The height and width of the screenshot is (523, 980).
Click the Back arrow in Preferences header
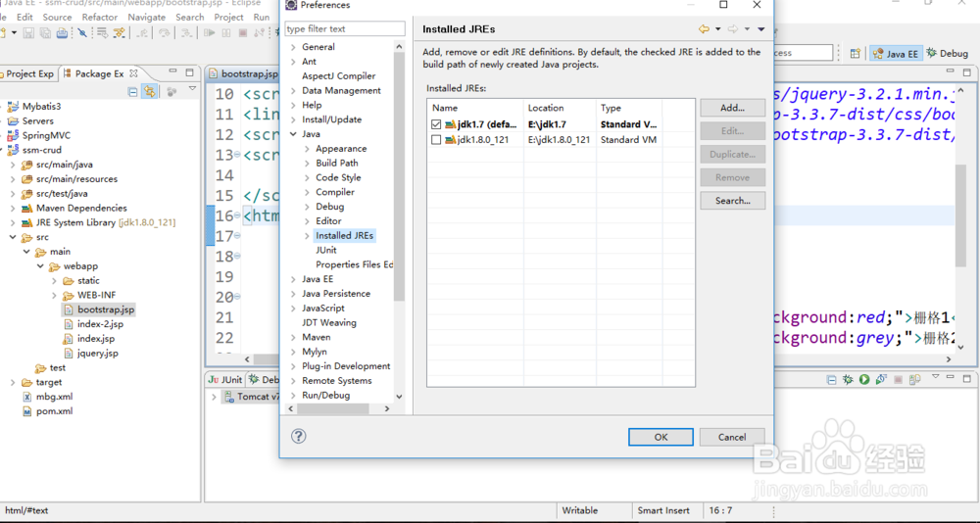coord(704,29)
